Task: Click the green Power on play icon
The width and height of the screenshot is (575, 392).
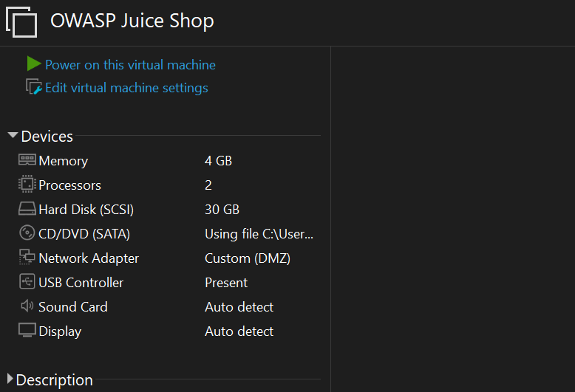Action: (33, 64)
